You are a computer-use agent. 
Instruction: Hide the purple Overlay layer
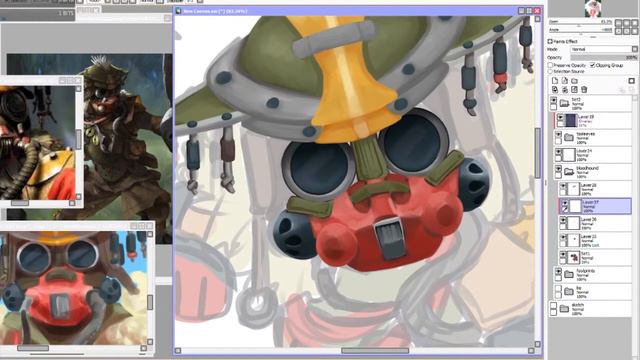[x=560, y=118]
